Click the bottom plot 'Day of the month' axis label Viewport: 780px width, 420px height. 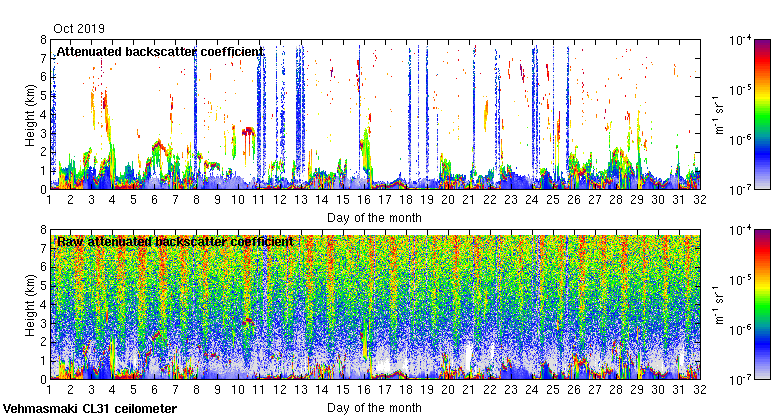point(374,408)
